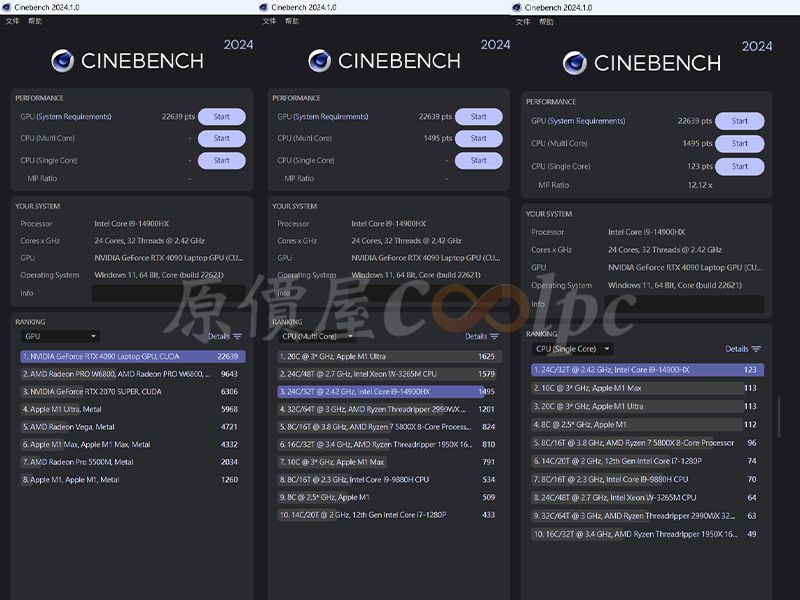Start GPU test in the middle window
Viewport: 800px width, 600px height.
pyautogui.click(x=479, y=116)
